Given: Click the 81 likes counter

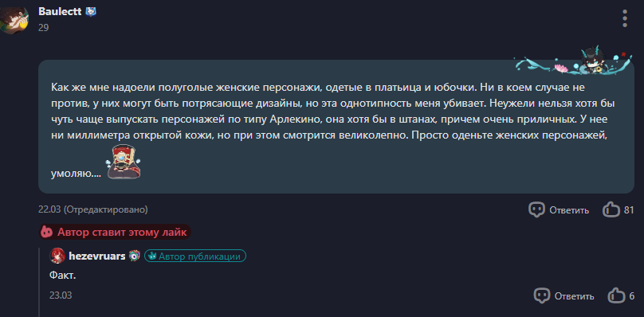Looking at the screenshot, I should pos(629,210).
